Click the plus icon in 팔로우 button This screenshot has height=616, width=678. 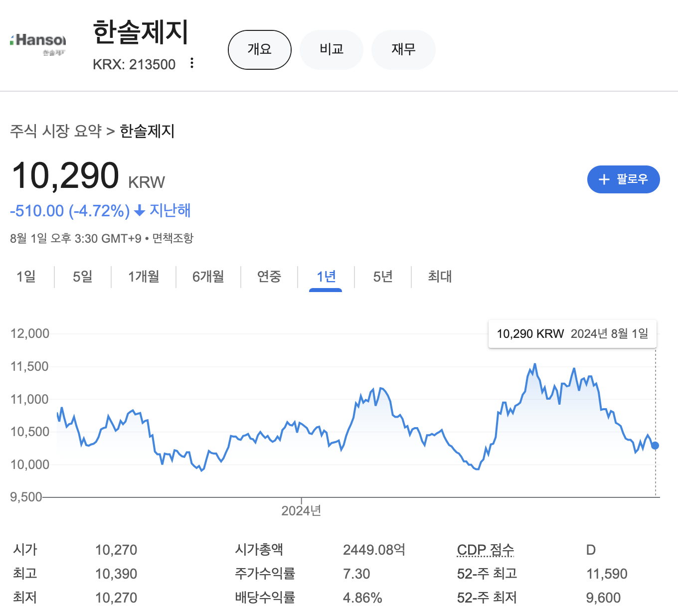604,179
